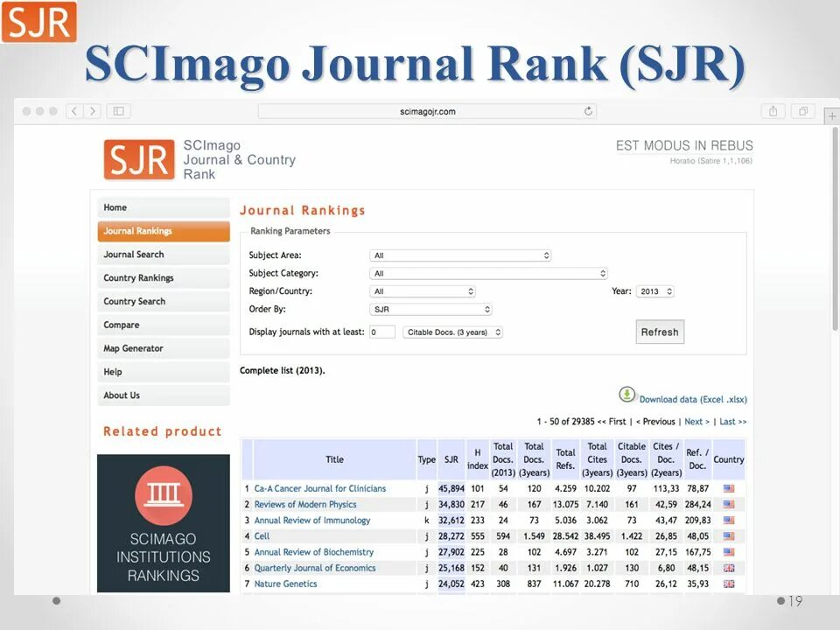Open Nature Genetics journal link
This screenshot has height=630, width=840.
[x=285, y=584]
